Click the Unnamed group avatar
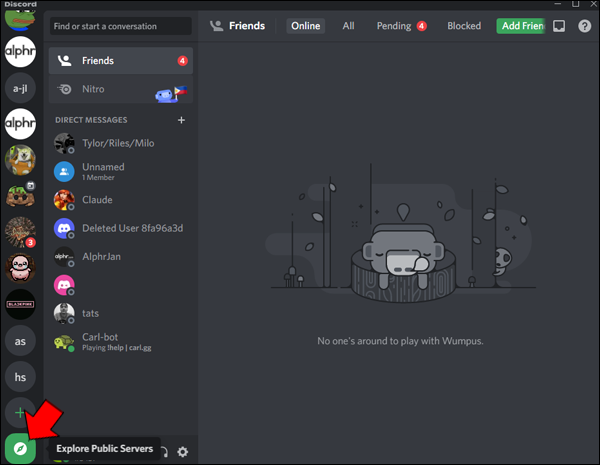The image size is (600, 465). pos(64,172)
